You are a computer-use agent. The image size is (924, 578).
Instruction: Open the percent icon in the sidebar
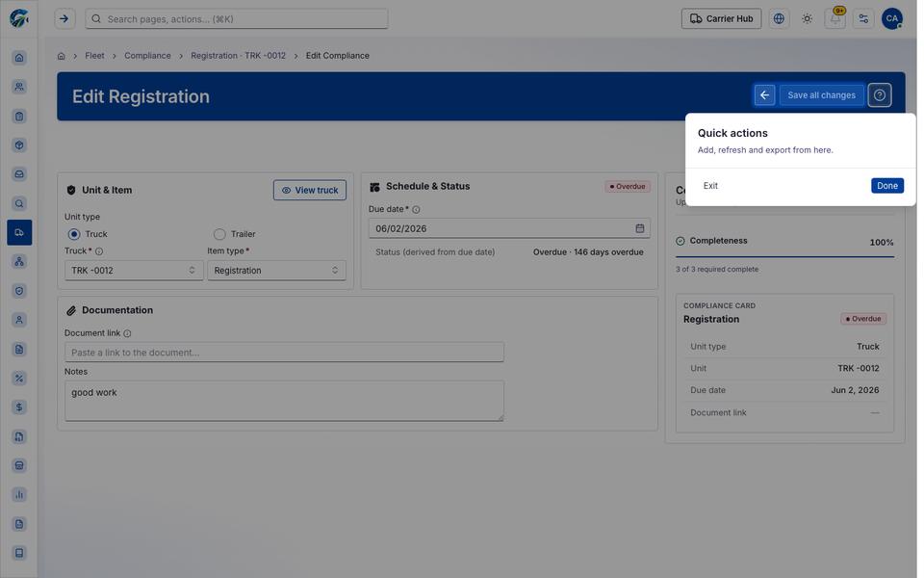coord(19,378)
